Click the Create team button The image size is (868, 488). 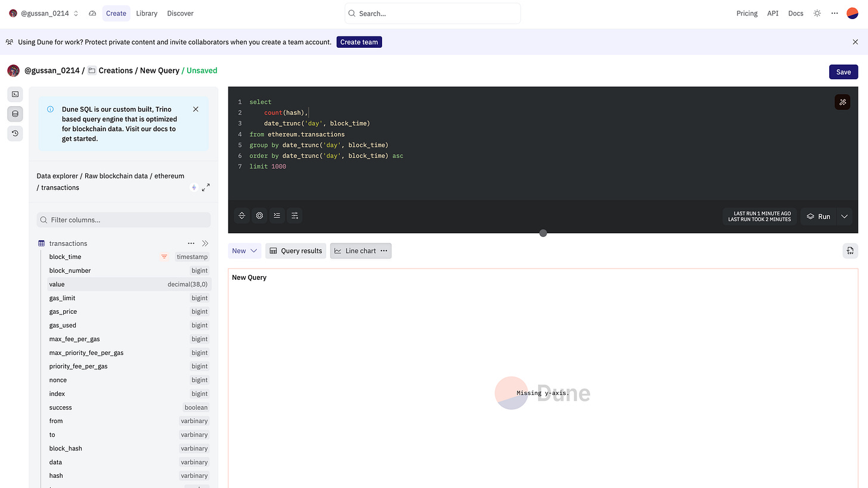pyautogui.click(x=359, y=42)
